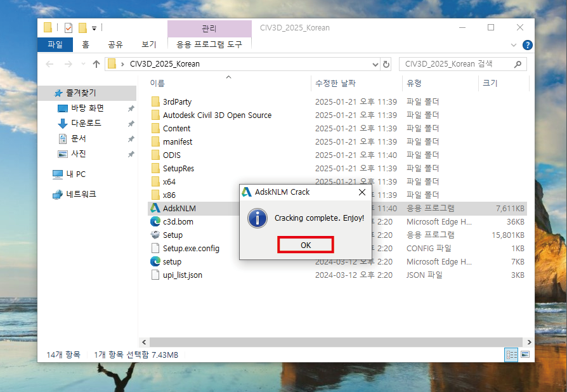The width and height of the screenshot is (567, 392).
Task: Click the new folder quick access icon
Action: pos(83,28)
